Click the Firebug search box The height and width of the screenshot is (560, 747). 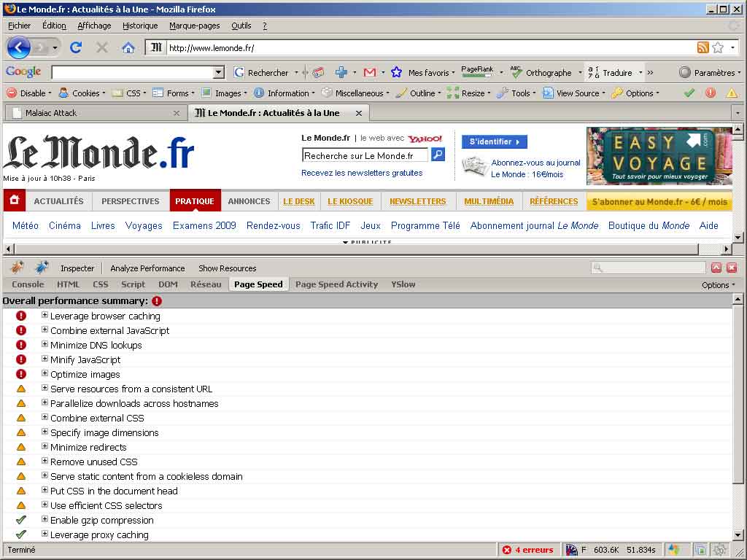[648, 268]
